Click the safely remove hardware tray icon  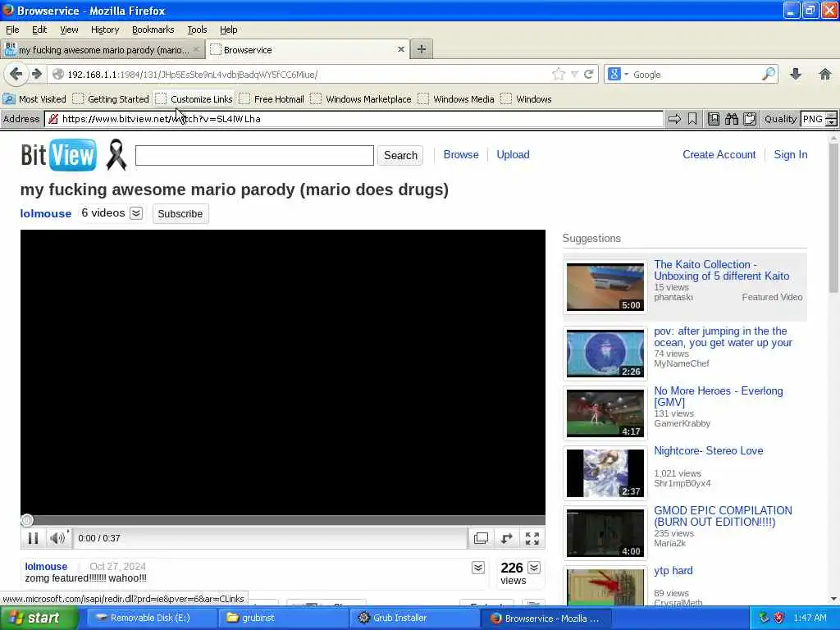pyautogui.click(x=764, y=618)
